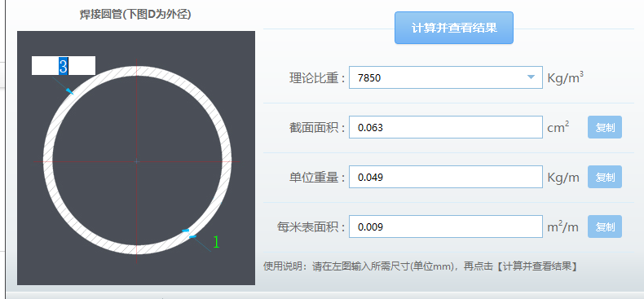Click the 截面面积 label
Viewport: 644px width, 299px height.
317,128
